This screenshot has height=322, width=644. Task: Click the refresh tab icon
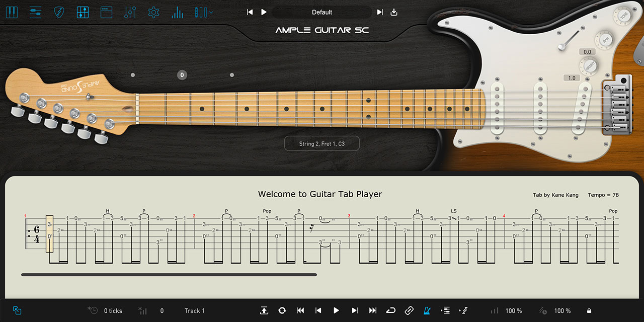[282, 311]
